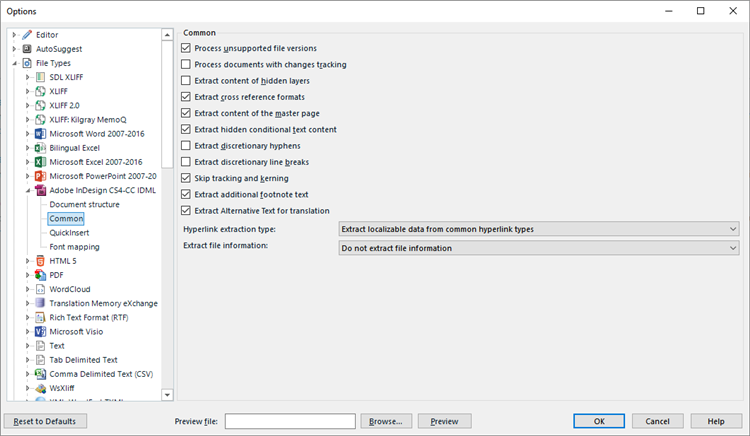The height and width of the screenshot is (436, 750).
Task: Select the Common settings page
Action: 66,218
